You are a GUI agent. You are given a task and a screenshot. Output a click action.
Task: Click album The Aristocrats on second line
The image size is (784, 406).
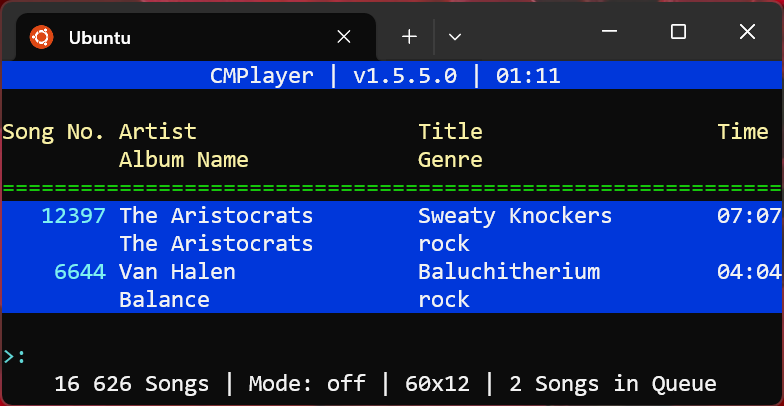point(216,244)
